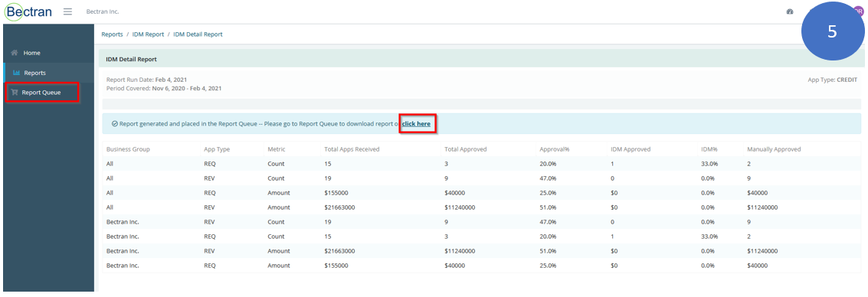Select the IDM Detail Report breadcrumb
868x297 pixels.
[198, 34]
